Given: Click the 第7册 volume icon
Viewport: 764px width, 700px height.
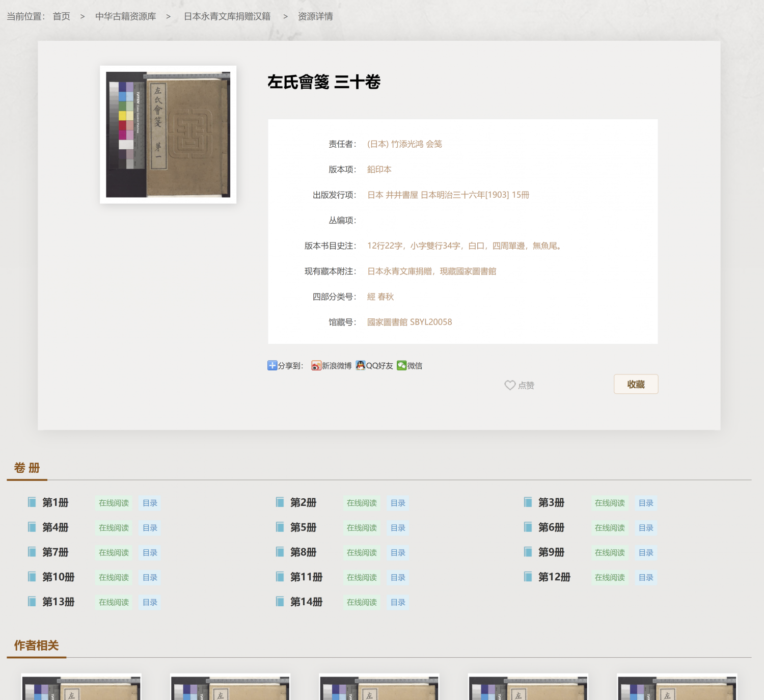Looking at the screenshot, I should tap(31, 552).
